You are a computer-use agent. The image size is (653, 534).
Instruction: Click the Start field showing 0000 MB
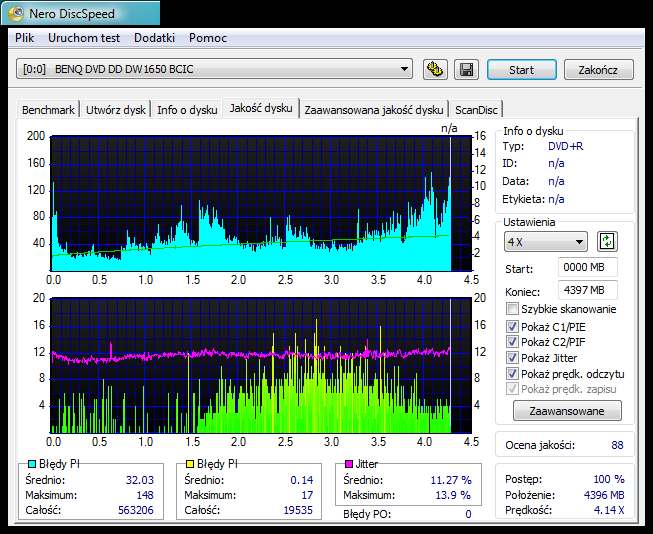[x=588, y=267]
